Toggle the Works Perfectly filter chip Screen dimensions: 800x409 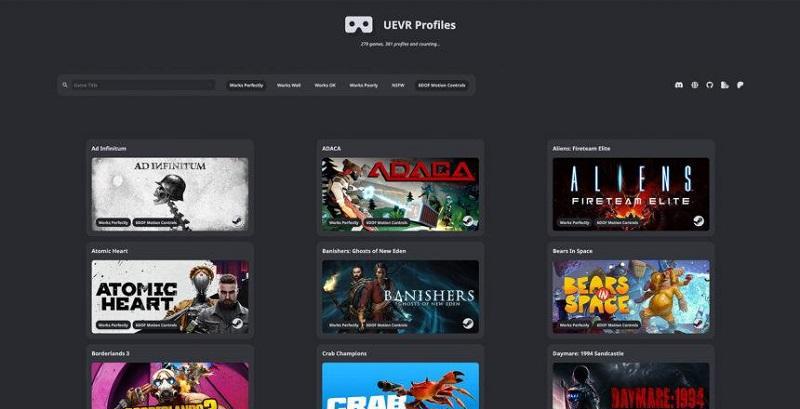pyautogui.click(x=246, y=85)
